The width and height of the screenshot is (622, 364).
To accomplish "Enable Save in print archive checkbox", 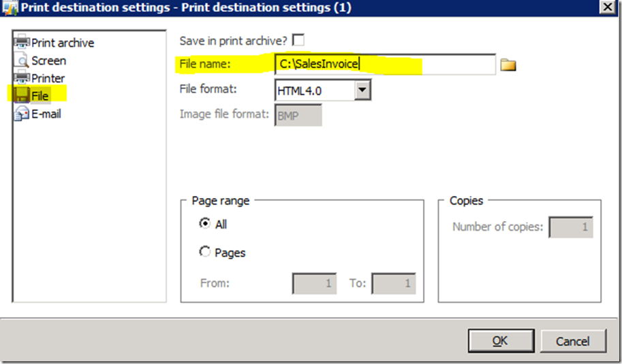I will point(298,40).
